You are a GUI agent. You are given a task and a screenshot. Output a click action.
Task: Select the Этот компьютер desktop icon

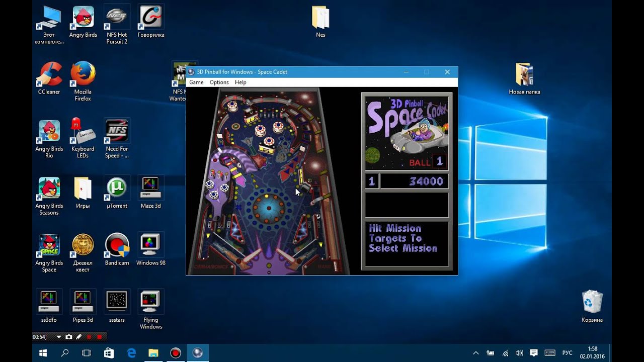[x=49, y=24]
